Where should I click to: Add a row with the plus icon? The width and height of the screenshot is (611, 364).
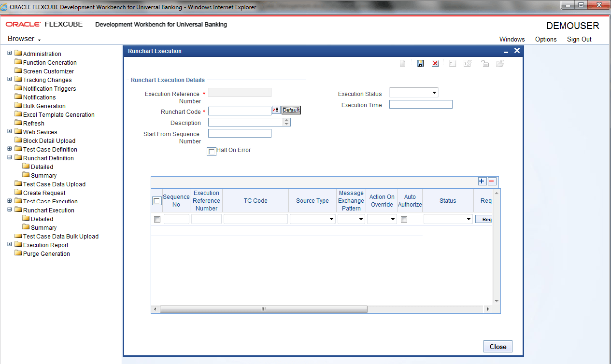pyautogui.click(x=482, y=181)
